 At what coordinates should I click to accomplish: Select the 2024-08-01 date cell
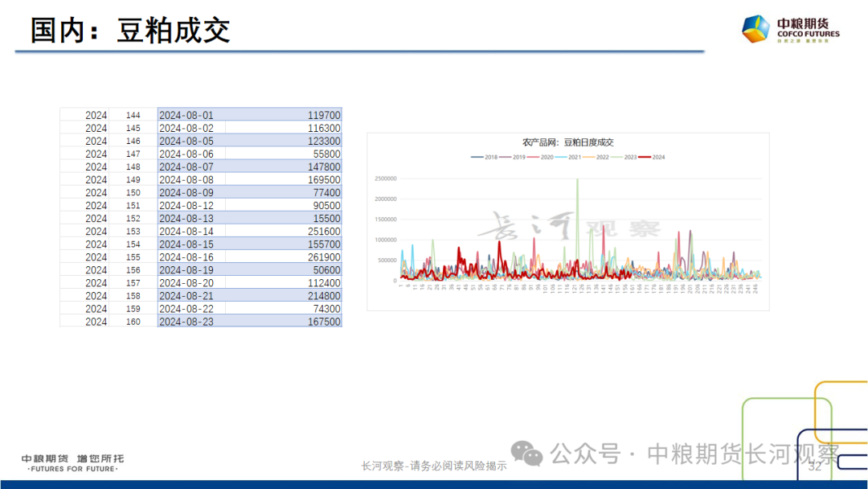pyautogui.click(x=186, y=115)
